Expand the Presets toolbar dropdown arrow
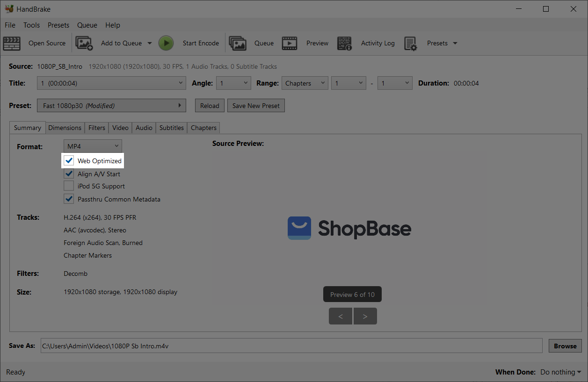The width and height of the screenshot is (588, 382). point(455,43)
